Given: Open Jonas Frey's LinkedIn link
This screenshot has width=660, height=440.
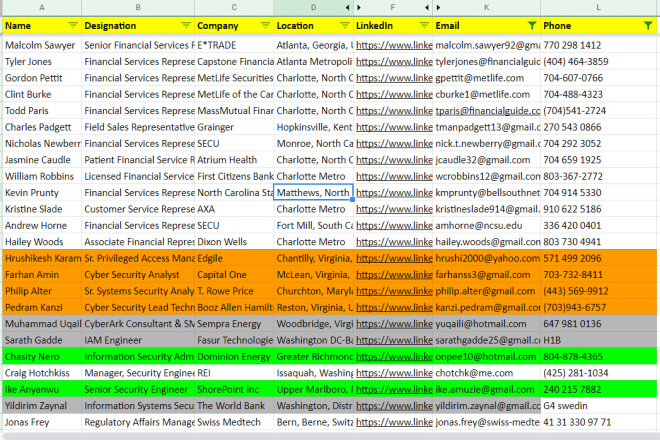Looking at the screenshot, I should coord(394,422).
